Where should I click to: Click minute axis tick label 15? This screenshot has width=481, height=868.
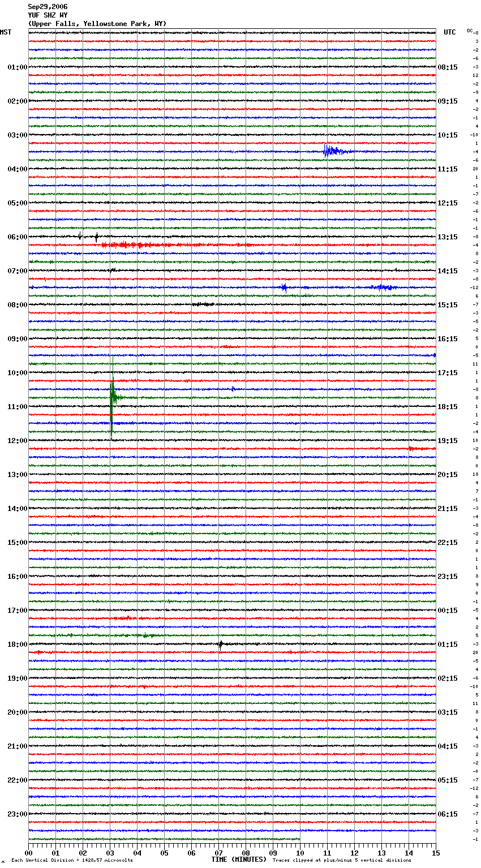click(436, 853)
